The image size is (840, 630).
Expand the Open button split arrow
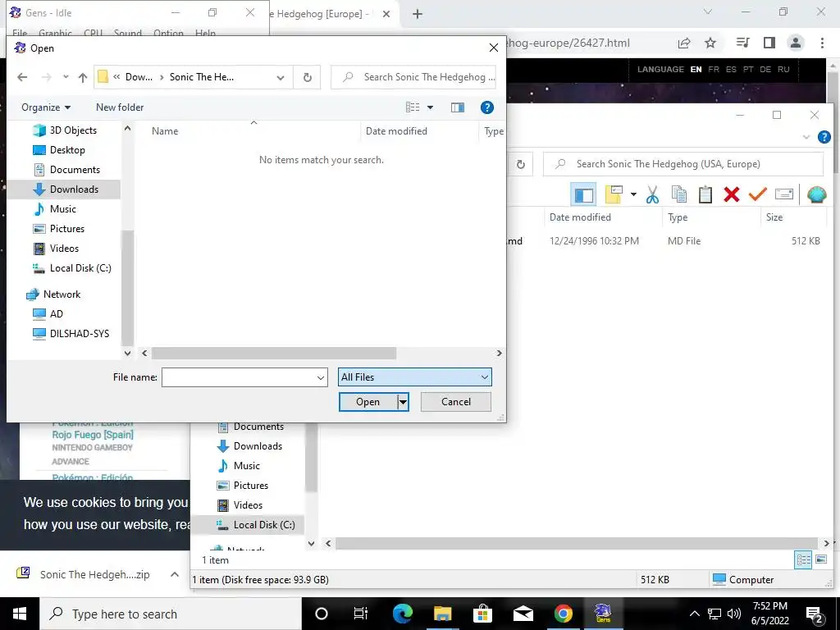[403, 402]
